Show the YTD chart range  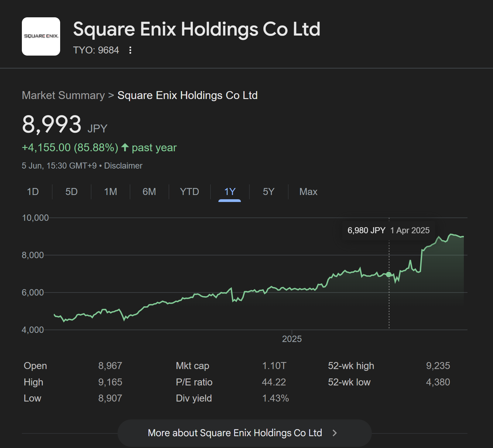190,192
